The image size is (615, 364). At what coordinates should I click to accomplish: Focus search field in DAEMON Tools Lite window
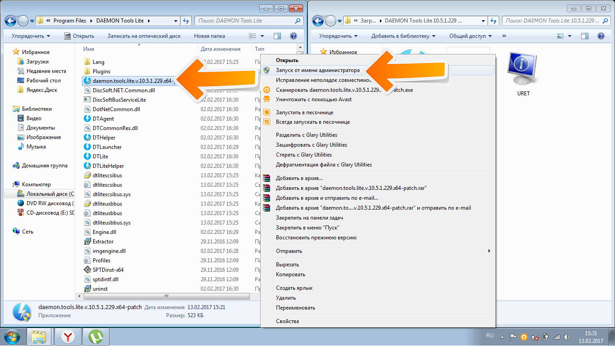(x=249, y=21)
